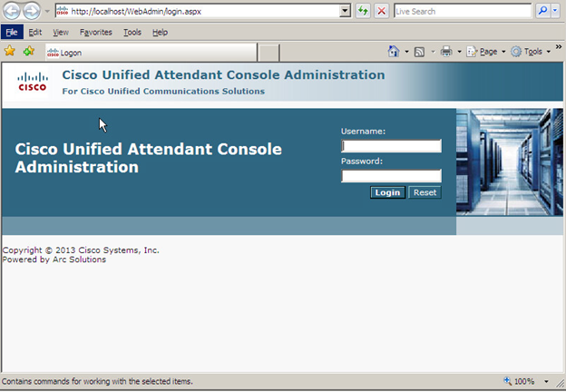
Task: Open the Tools menu in menu bar
Action: 132,32
